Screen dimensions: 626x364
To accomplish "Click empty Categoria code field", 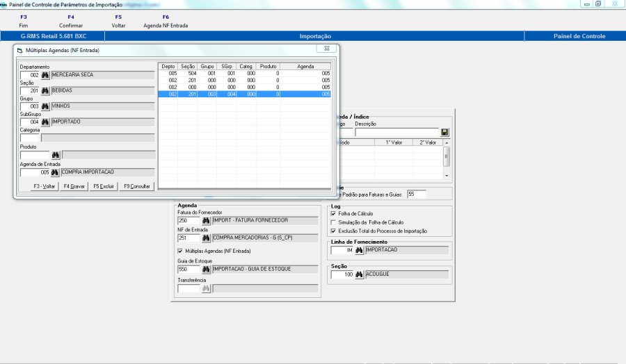I will tap(30, 138).
